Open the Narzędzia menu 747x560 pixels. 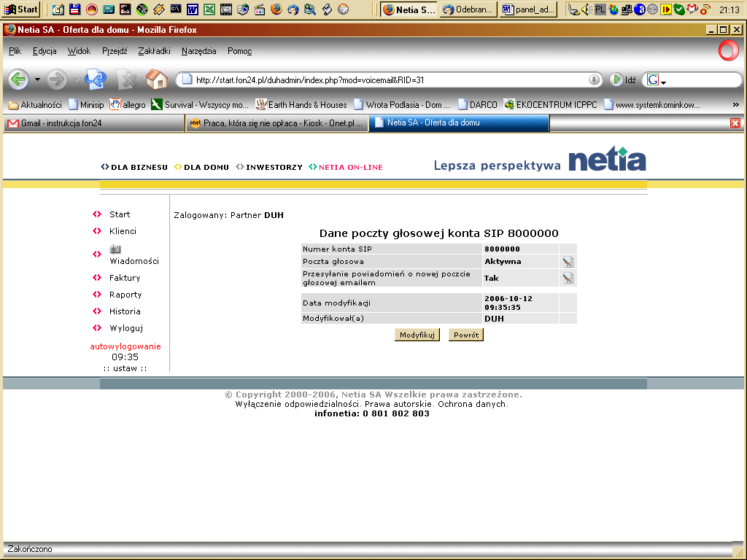(x=198, y=51)
